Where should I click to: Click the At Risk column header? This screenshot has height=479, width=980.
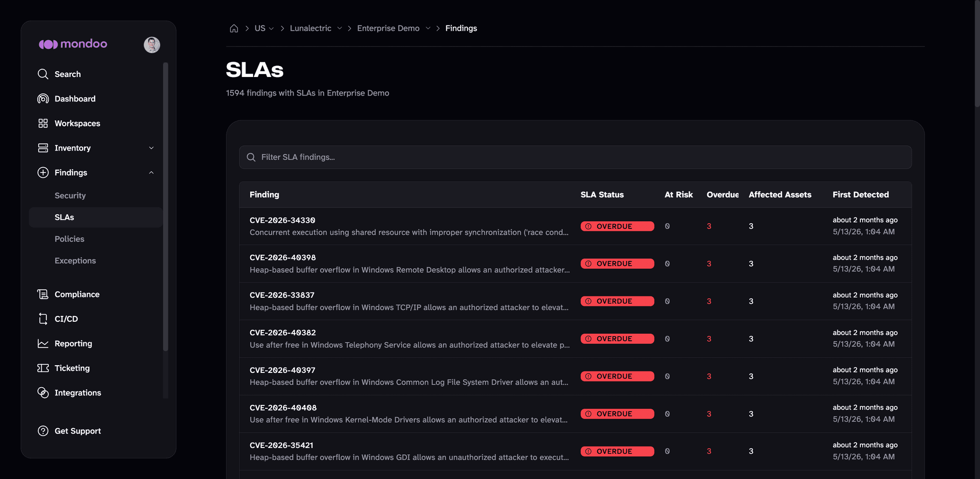pos(679,195)
